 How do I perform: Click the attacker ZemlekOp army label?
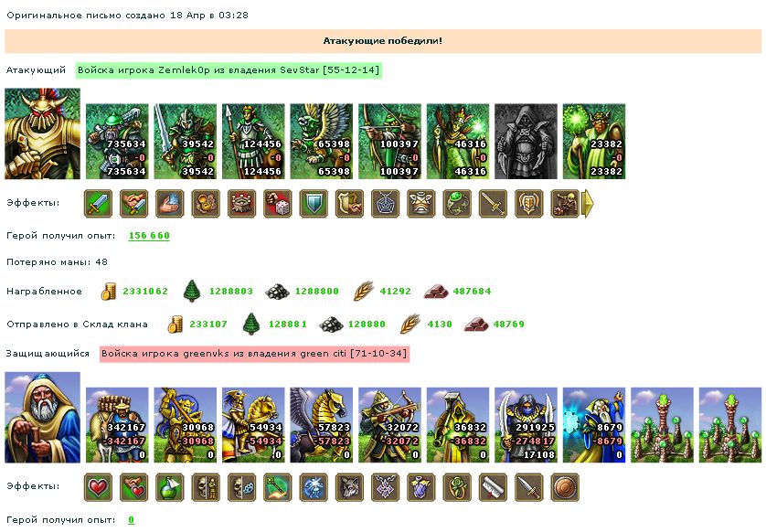point(229,69)
